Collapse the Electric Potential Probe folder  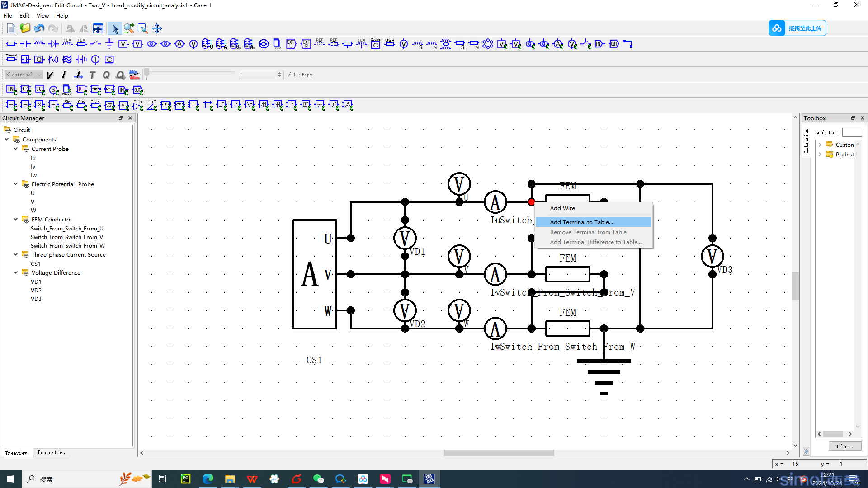(x=16, y=184)
